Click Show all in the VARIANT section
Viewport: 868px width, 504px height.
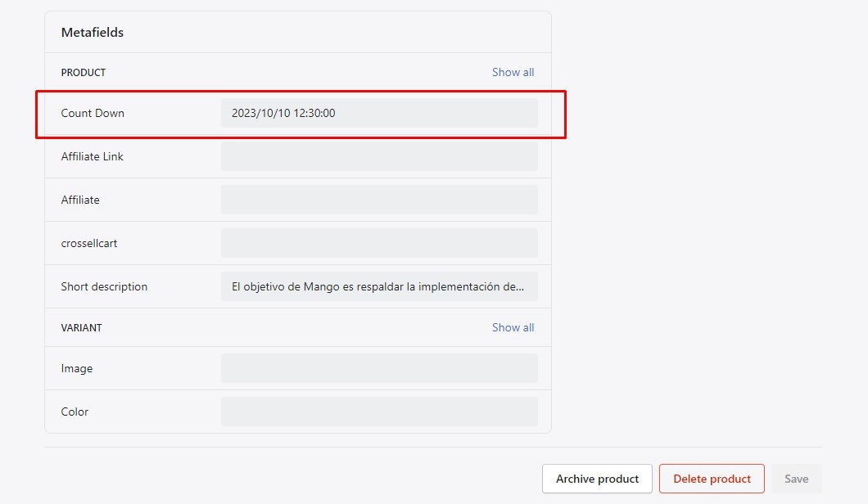(x=513, y=327)
